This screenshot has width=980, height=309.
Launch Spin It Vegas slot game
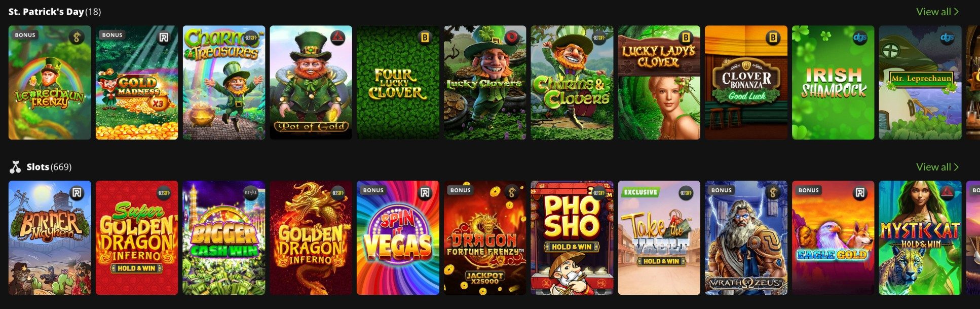(x=398, y=238)
